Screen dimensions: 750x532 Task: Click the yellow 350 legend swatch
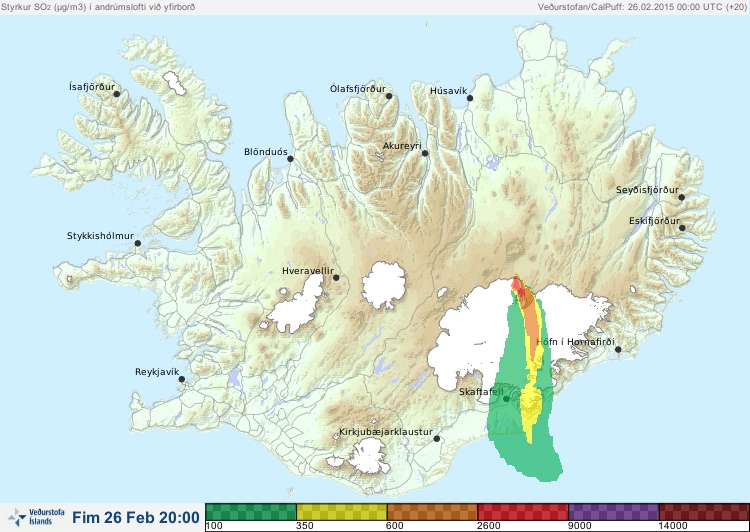point(342,512)
